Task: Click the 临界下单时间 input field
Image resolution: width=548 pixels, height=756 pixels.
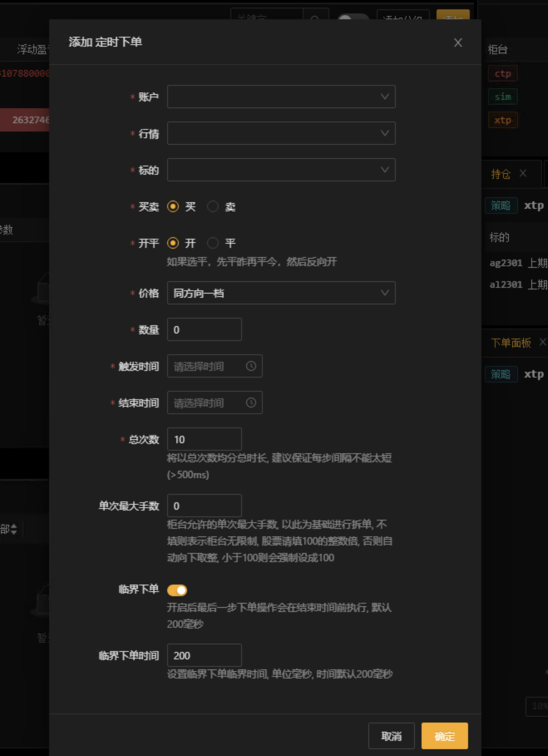Action: [204, 655]
